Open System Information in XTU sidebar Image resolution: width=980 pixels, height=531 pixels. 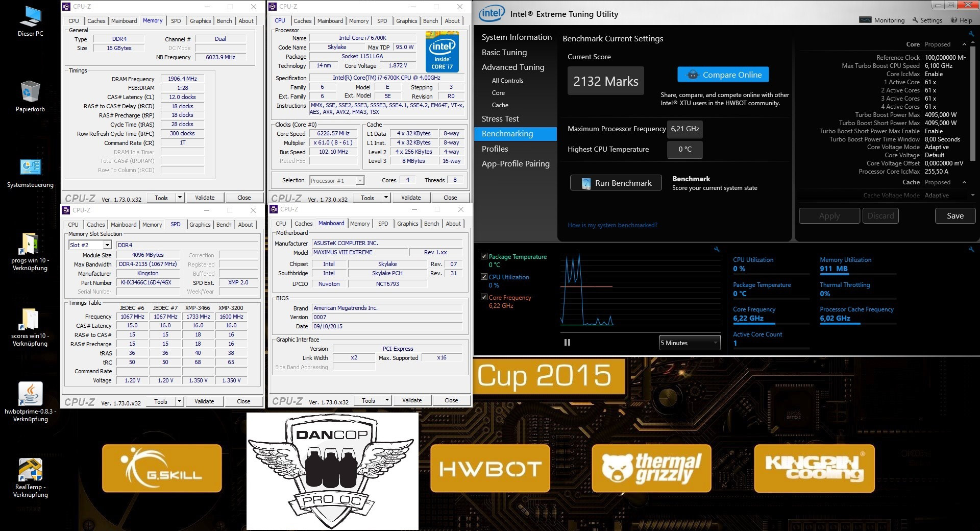coord(517,37)
